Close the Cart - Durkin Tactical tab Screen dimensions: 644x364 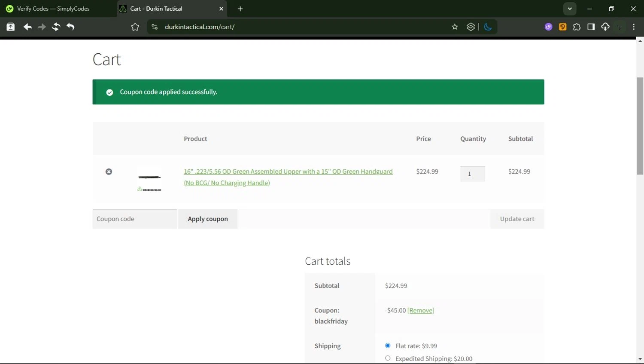(222, 9)
